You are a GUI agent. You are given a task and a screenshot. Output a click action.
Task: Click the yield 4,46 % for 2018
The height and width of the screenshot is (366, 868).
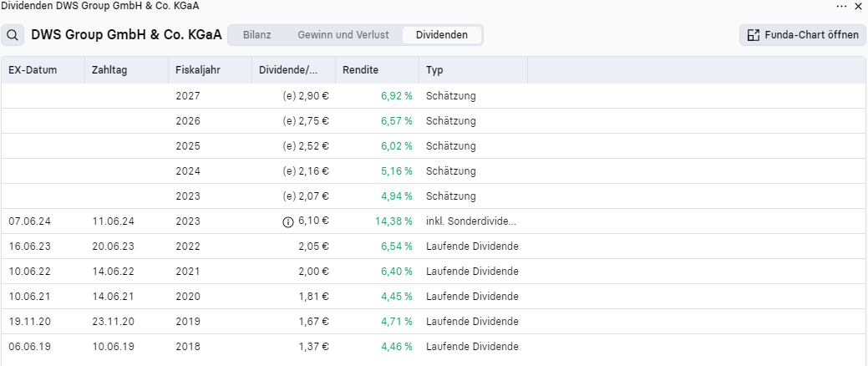coord(396,347)
